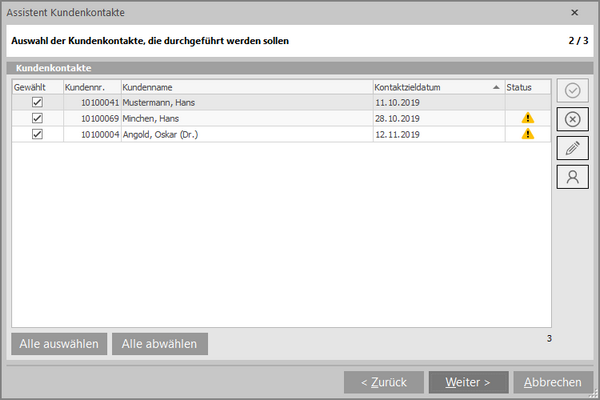
Task: Click the checkmark confirm icon button
Action: [x=572, y=91]
